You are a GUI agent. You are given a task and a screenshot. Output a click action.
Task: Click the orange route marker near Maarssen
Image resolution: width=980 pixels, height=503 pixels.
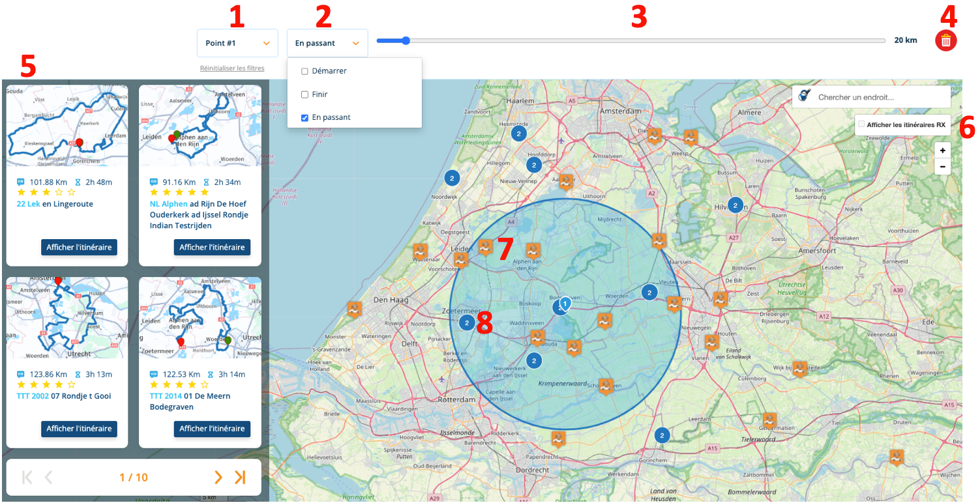[659, 240]
